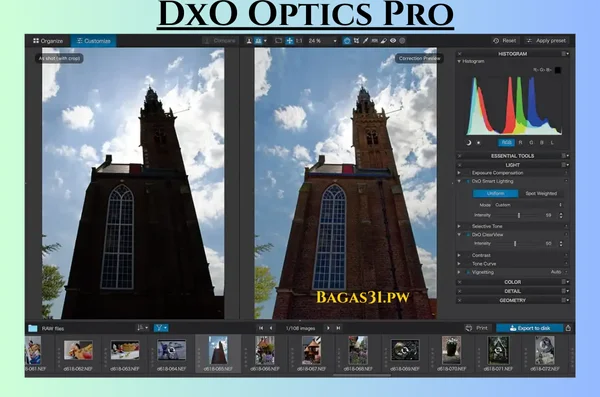
Task: Expand Selective Tone section
Action: 459,226
